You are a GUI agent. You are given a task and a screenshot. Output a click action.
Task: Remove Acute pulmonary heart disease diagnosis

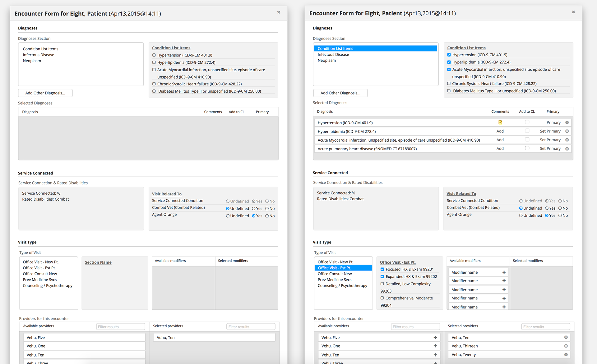pyautogui.click(x=567, y=149)
